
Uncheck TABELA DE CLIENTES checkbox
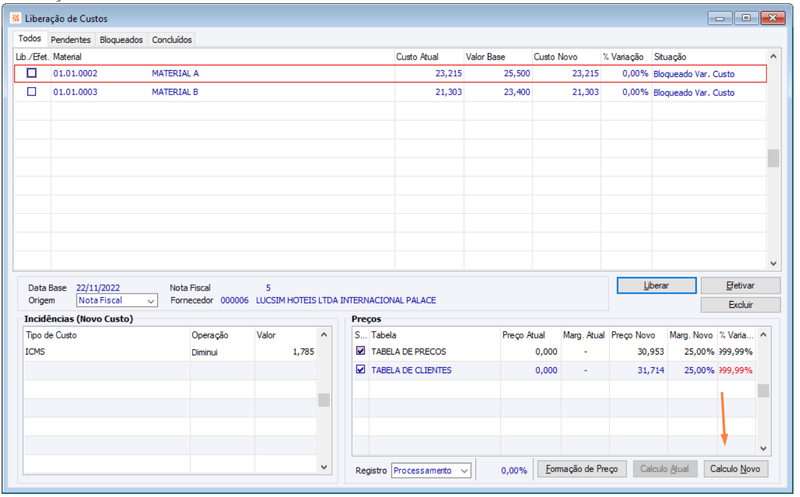[x=361, y=369]
